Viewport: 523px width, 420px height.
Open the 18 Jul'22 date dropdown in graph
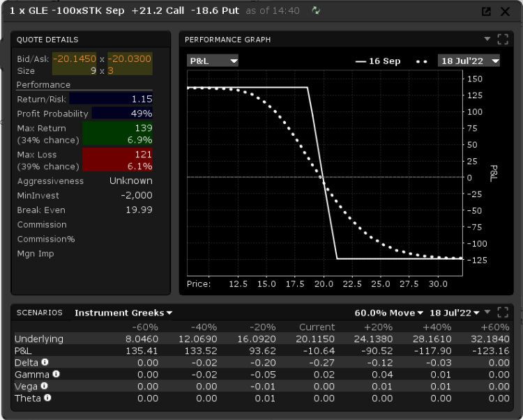tap(469, 61)
